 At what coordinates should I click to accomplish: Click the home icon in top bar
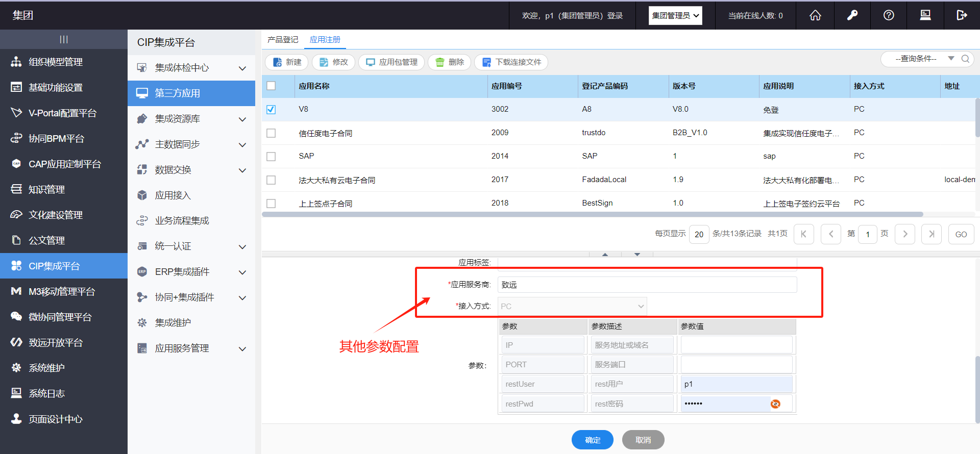click(815, 15)
